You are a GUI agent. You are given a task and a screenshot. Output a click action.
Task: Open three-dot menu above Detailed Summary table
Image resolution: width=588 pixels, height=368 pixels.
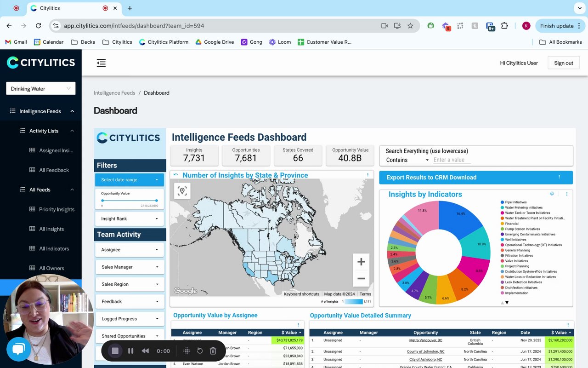568,325
